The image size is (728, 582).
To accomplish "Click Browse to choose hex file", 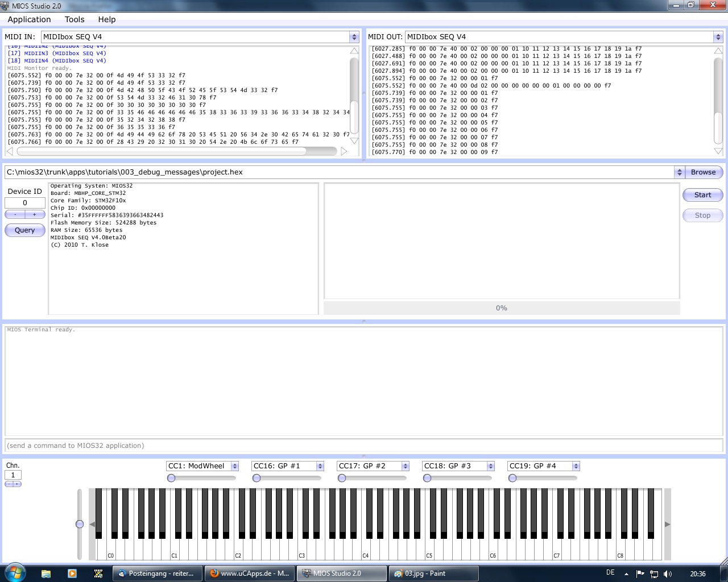I will click(x=703, y=172).
